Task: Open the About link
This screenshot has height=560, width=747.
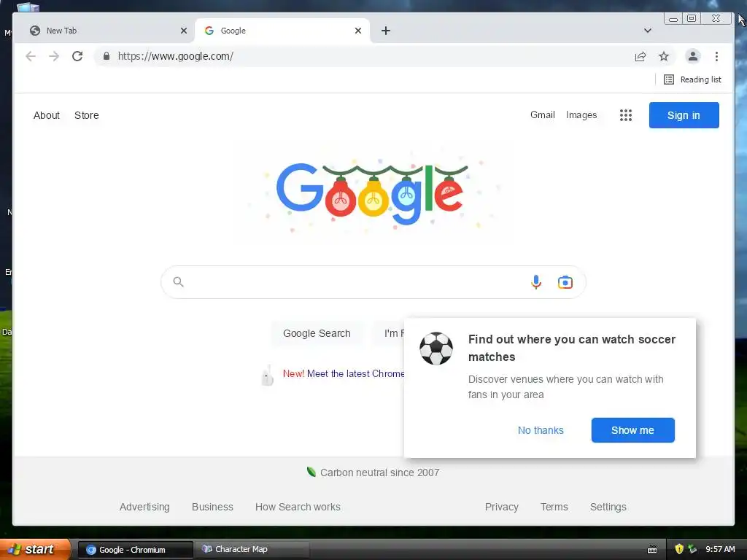Action: point(46,115)
